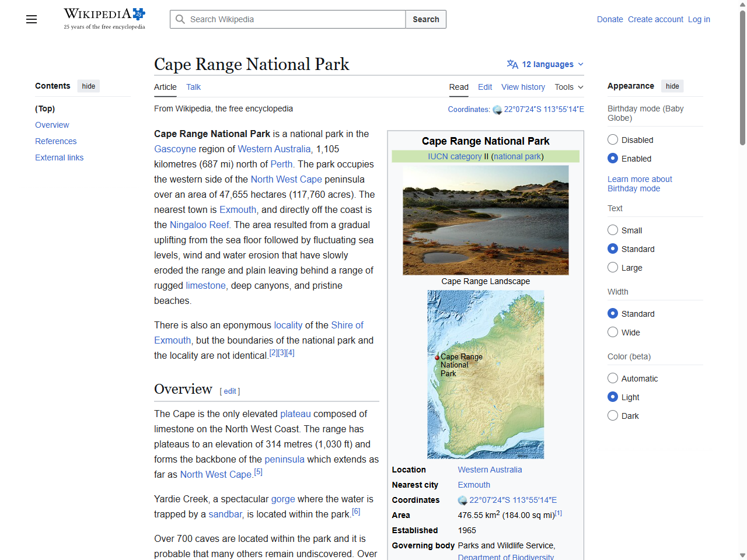The height and width of the screenshot is (560, 747).
Task: Jump to Overview in contents
Action: click(x=52, y=125)
